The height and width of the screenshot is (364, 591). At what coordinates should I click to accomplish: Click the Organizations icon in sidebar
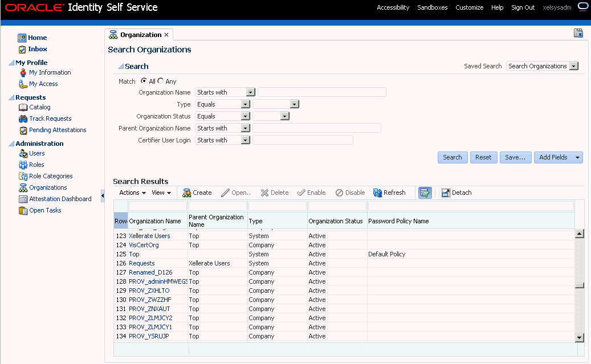[23, 187]
